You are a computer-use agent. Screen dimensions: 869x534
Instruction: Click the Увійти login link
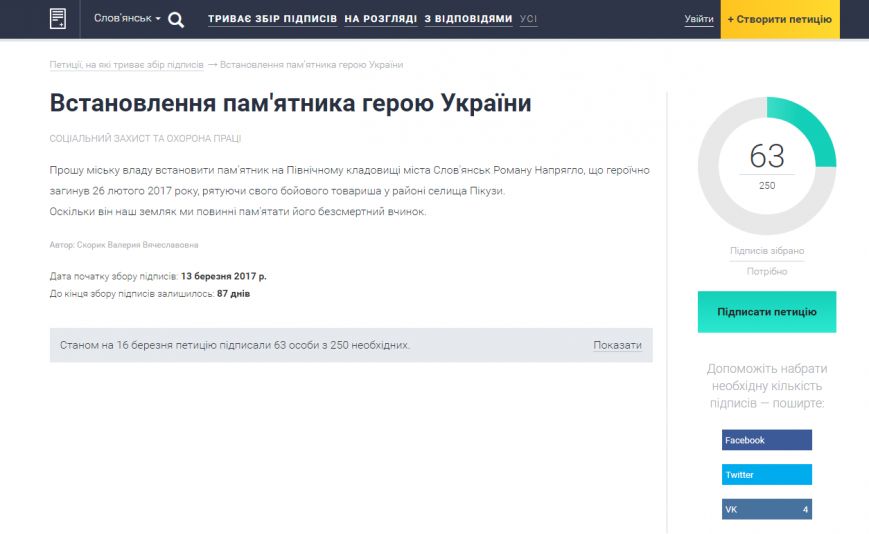click(x=699, y=19)
